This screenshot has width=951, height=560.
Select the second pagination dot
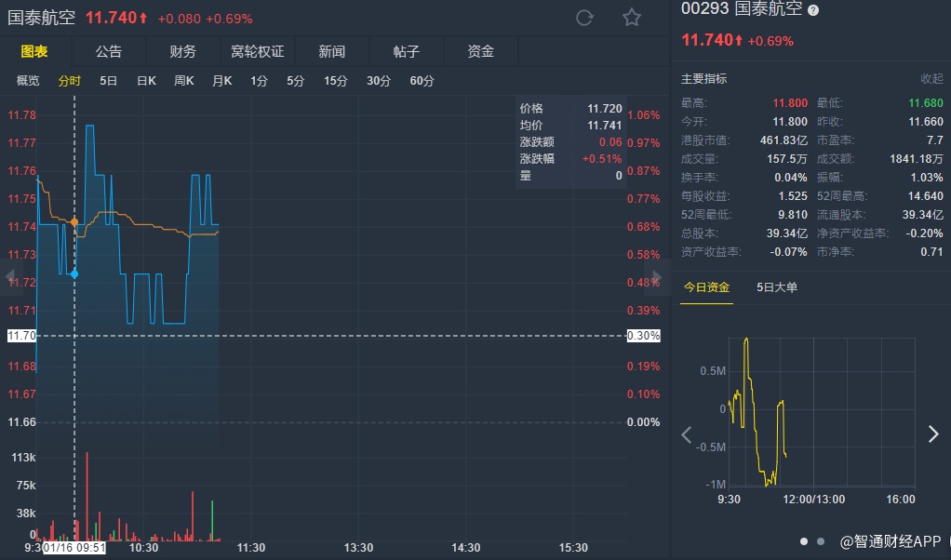[x=820, y=540]
